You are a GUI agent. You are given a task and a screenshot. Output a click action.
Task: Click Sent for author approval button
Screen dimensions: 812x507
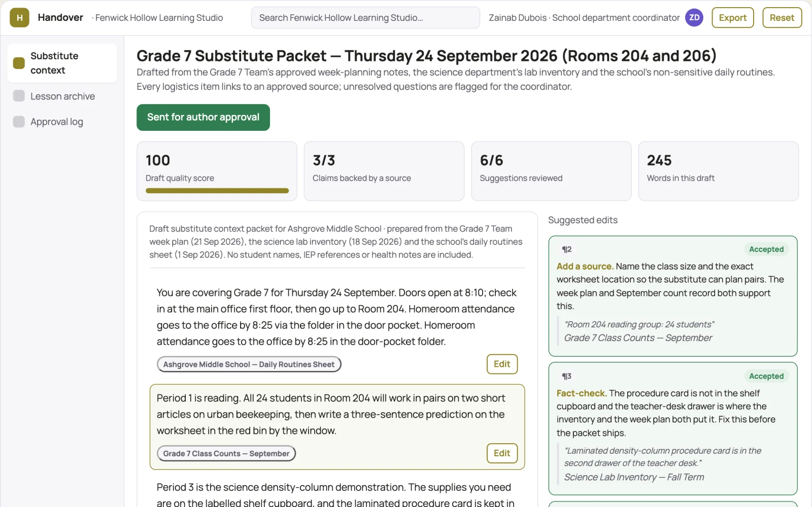(203, 117)
